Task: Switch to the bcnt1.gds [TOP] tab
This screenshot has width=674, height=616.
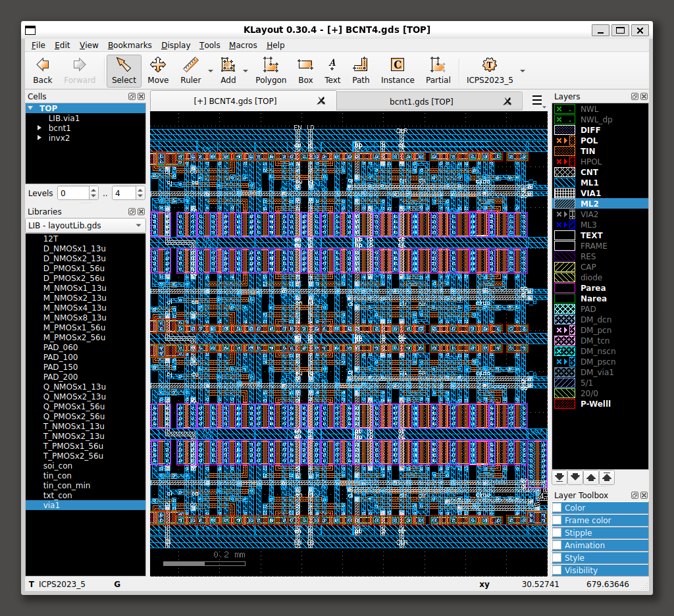Action: pos(421,101)
